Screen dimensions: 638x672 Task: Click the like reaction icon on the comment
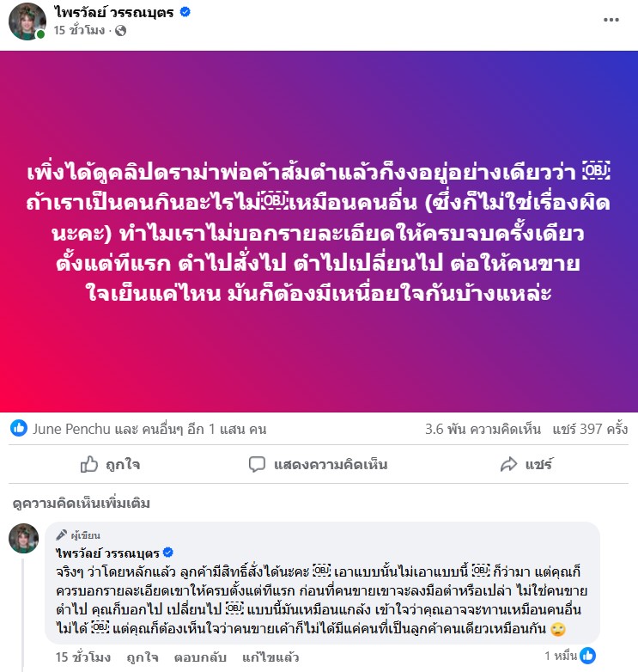[587, 656]
